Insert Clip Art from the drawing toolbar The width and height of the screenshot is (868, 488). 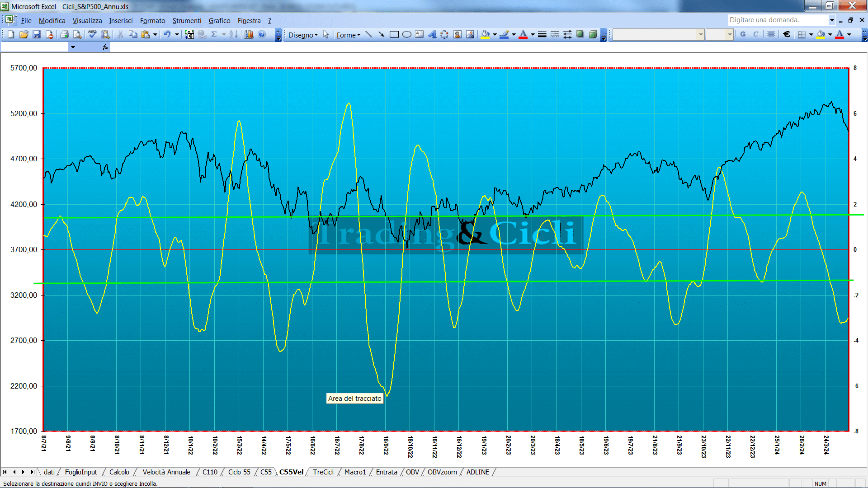[x=458, y=35]
